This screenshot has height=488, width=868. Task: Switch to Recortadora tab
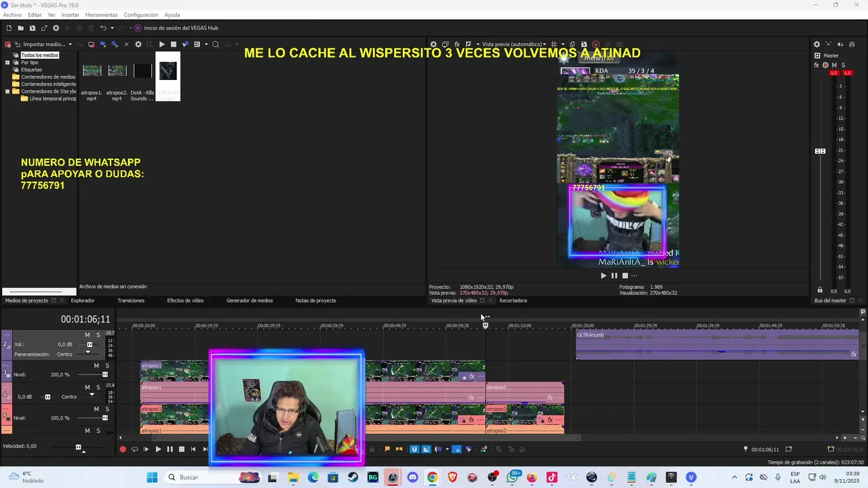pyautogui.click(x=513, y=300)
